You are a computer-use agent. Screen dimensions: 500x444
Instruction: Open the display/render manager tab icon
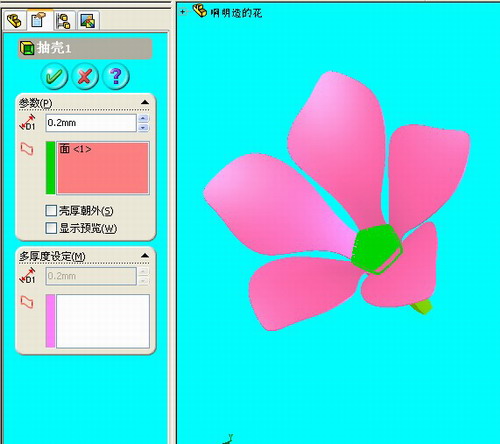pyautogui.click(x=88, y=21)
